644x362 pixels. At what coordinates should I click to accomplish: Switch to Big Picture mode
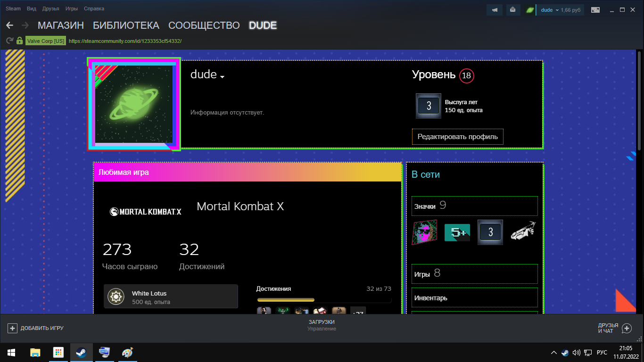[x=596, y=10]
